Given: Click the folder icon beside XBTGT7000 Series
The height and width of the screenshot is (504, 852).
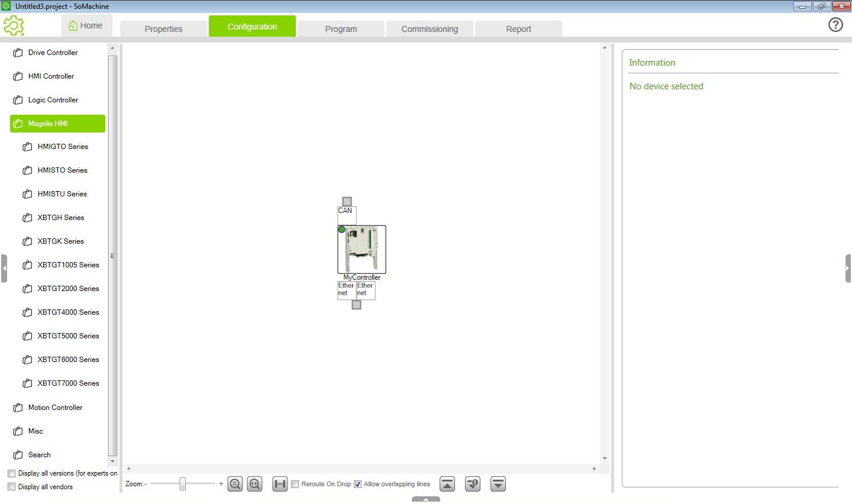Looking at the screenshot, I should pos(27,383).
